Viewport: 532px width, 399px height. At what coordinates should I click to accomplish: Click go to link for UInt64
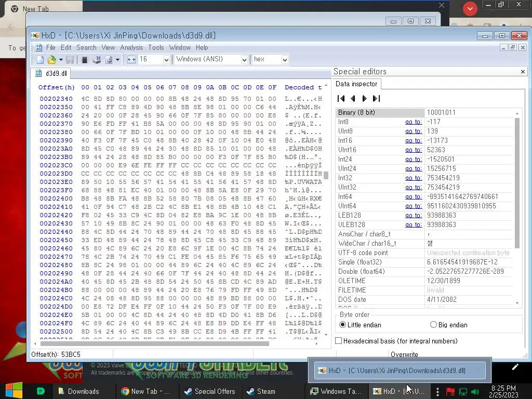tap(413, 206)
